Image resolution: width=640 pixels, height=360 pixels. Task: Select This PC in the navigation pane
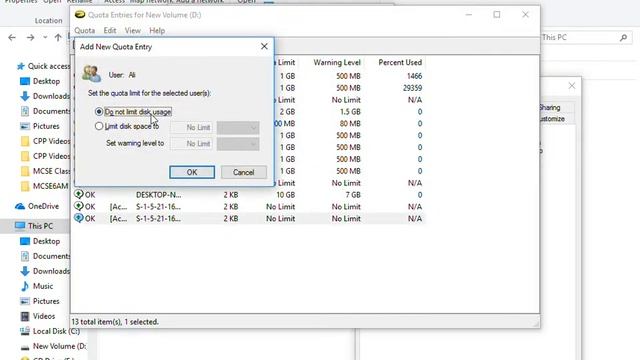34,226
